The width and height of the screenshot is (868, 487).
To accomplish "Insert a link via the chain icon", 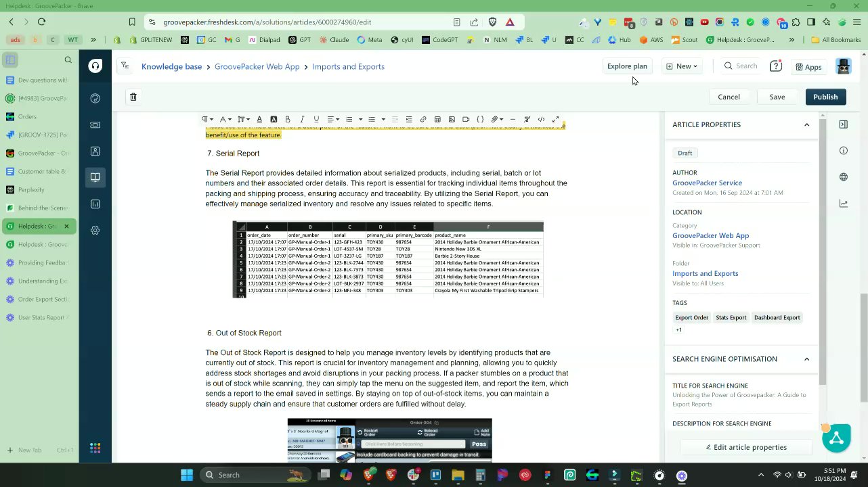I will click(x=423, y=119).
